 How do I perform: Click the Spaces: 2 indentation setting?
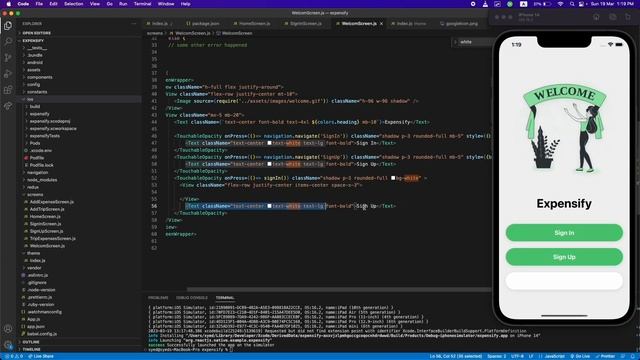click(496, 356)
